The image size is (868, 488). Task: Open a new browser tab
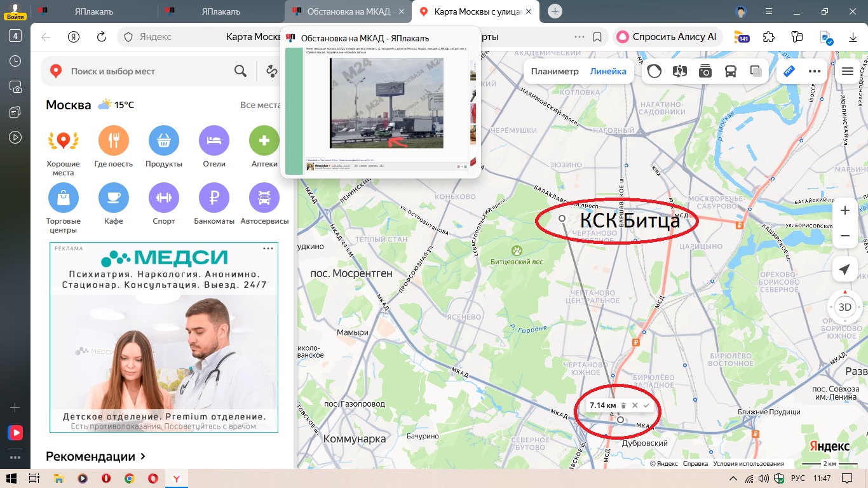click(555, 11)
